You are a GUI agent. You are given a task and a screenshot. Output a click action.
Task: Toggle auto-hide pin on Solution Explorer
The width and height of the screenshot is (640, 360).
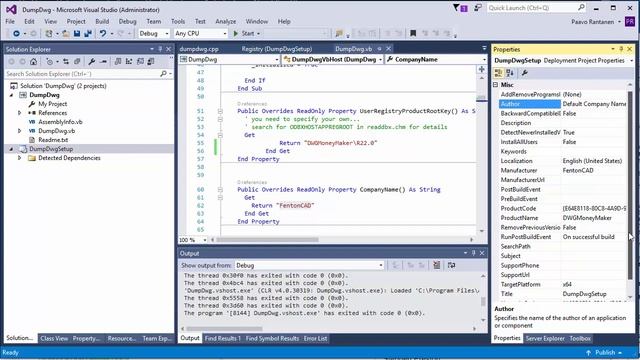(x=160, y=49)
